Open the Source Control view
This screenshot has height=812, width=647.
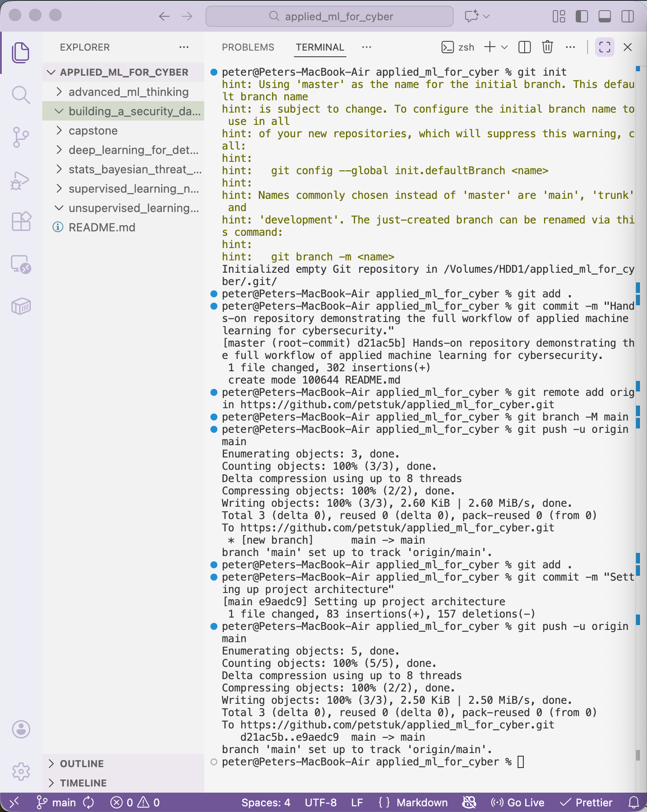(21, 137)
